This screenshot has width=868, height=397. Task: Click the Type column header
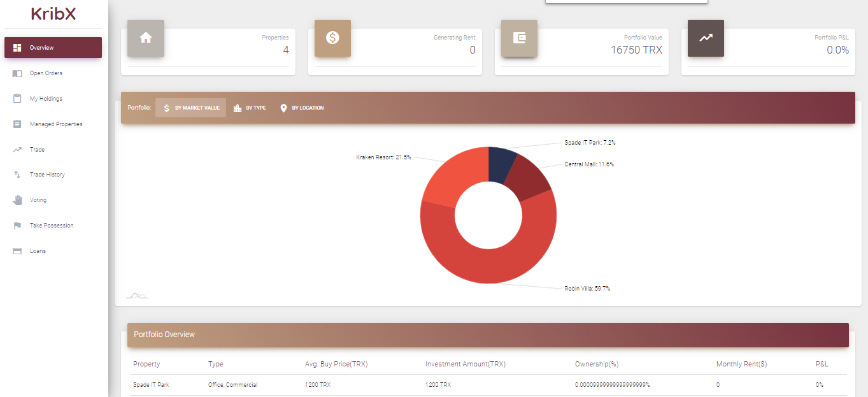point(216,364)
